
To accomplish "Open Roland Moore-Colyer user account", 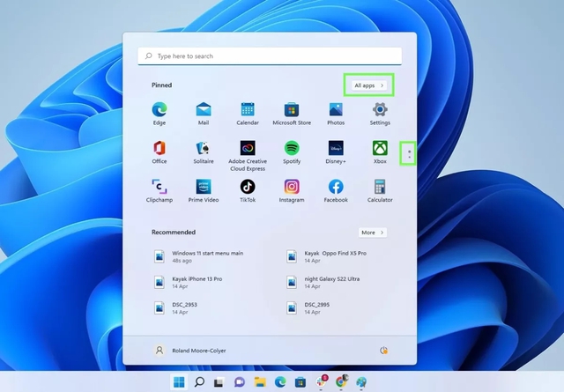I will tap(190, 351).
